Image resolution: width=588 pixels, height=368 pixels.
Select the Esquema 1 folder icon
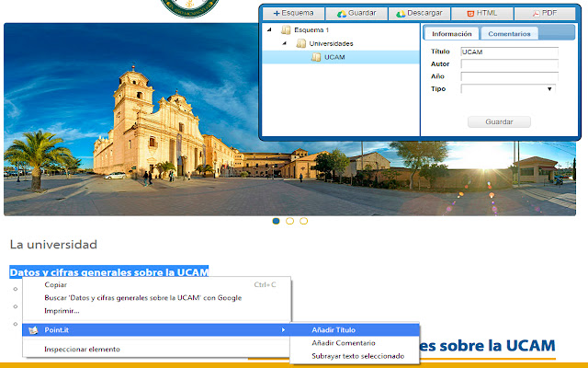(286, 30)
